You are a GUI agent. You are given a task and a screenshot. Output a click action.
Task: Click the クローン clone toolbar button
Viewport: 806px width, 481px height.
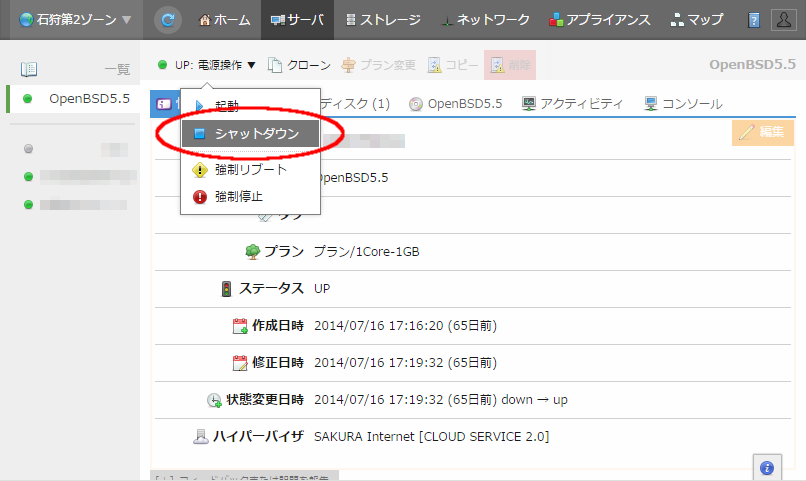pyautogui.click(x=300, y=66)
